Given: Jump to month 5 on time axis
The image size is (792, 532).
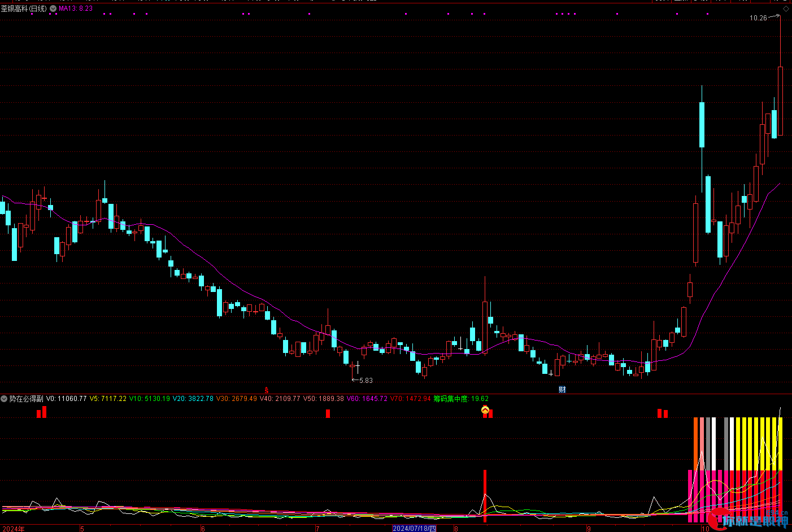Looking at the screenshot, I should (82, 529).
